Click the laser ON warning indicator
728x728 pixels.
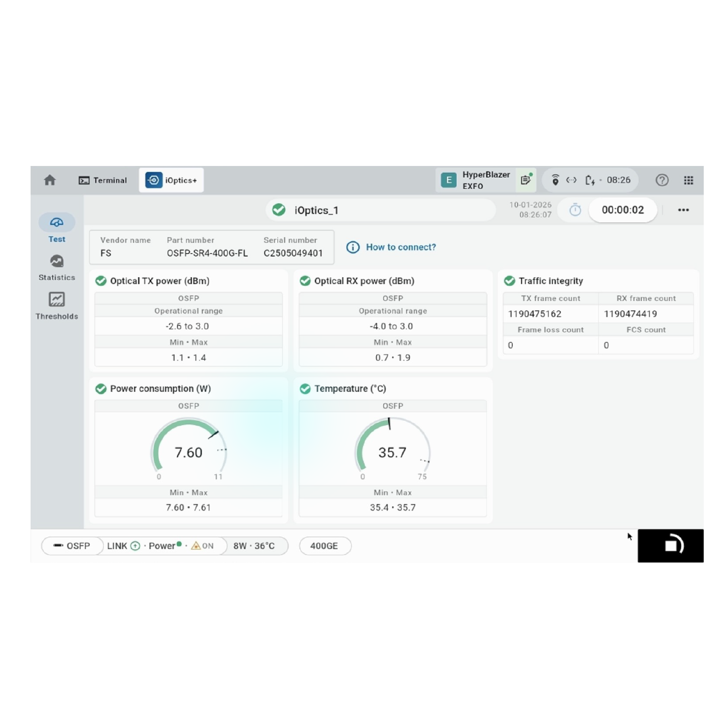coord(202,546)
